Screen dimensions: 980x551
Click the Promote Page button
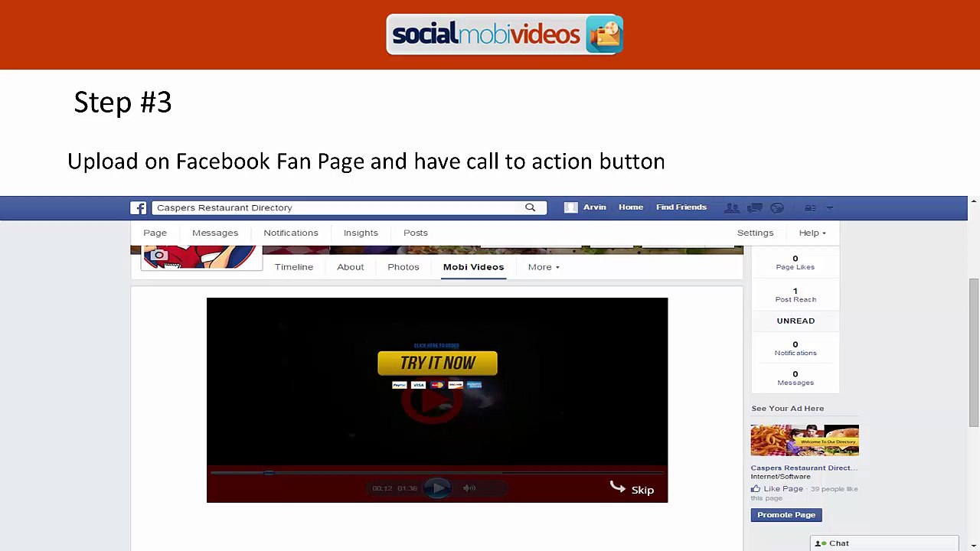point(786,515)
